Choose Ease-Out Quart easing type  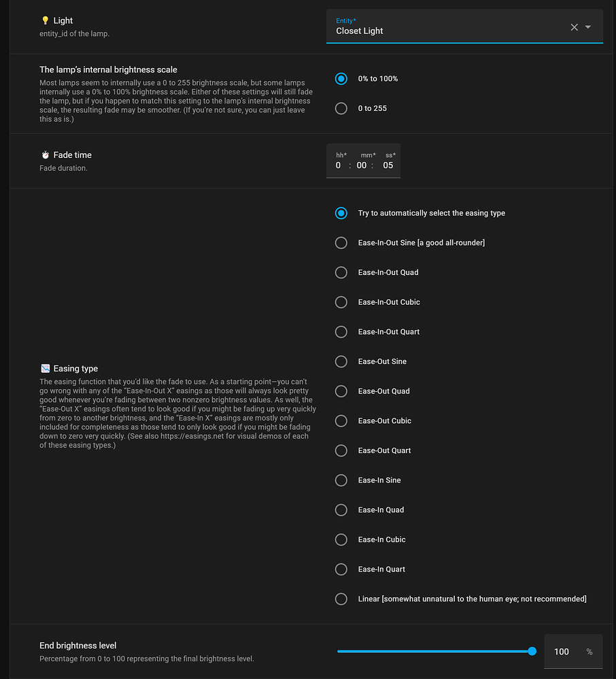341,450
